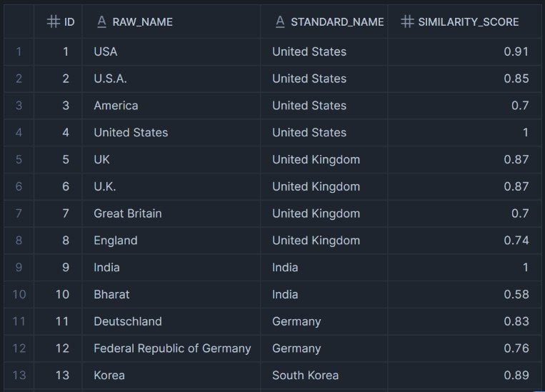Image resolution: width=545 pixels, height=392 pixels.
Task: Click the Federal Republic of Germany cell
Action: 172,348
